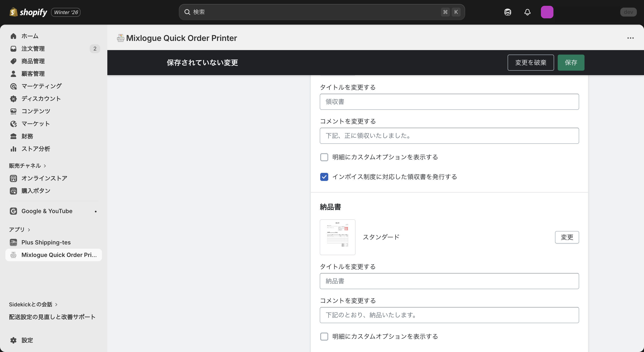The height and width of the screenshot is (352, 644).
Task: Select the ディスカウント discount icon
Action: click(x=13, y=98)
